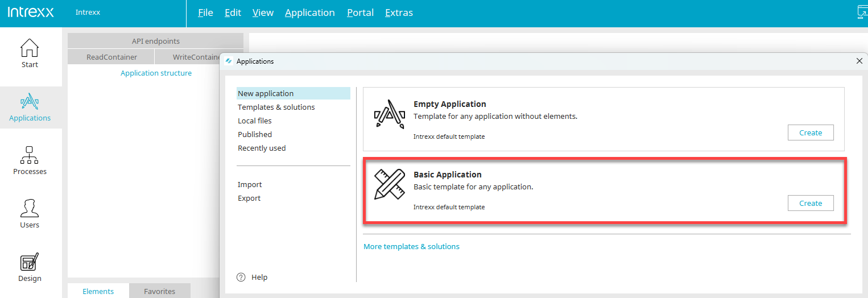The height and width of the screenshot is (298, 868).
Task: Switch to the WriteContainer tab
Action: [187, 57]
